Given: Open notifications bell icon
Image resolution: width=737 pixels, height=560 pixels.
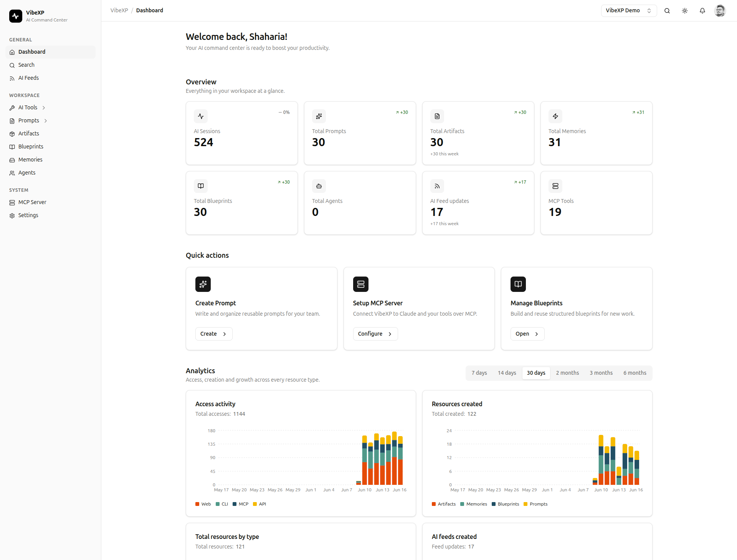Looking at the screenshot, I should coord(702,11).
